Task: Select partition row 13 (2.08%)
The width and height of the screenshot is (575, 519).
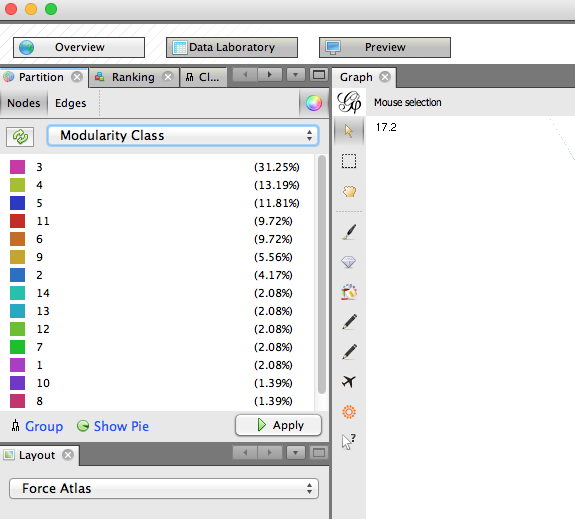Action: tap(157, 311)
